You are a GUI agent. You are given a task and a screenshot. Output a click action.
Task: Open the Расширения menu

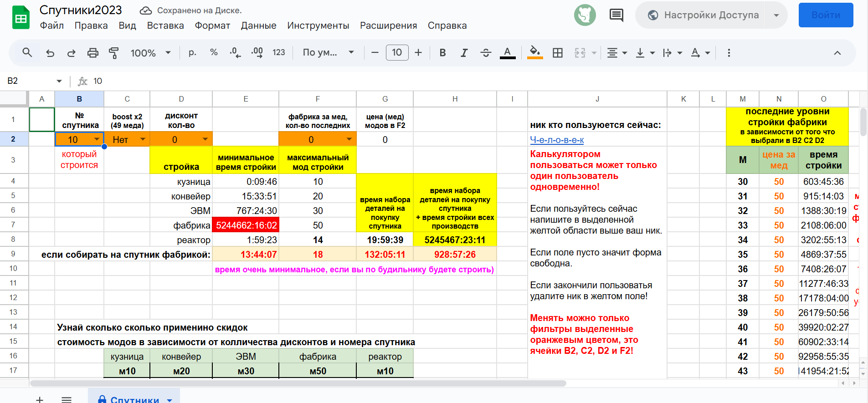pyautogui.click(x=388, y=26)
